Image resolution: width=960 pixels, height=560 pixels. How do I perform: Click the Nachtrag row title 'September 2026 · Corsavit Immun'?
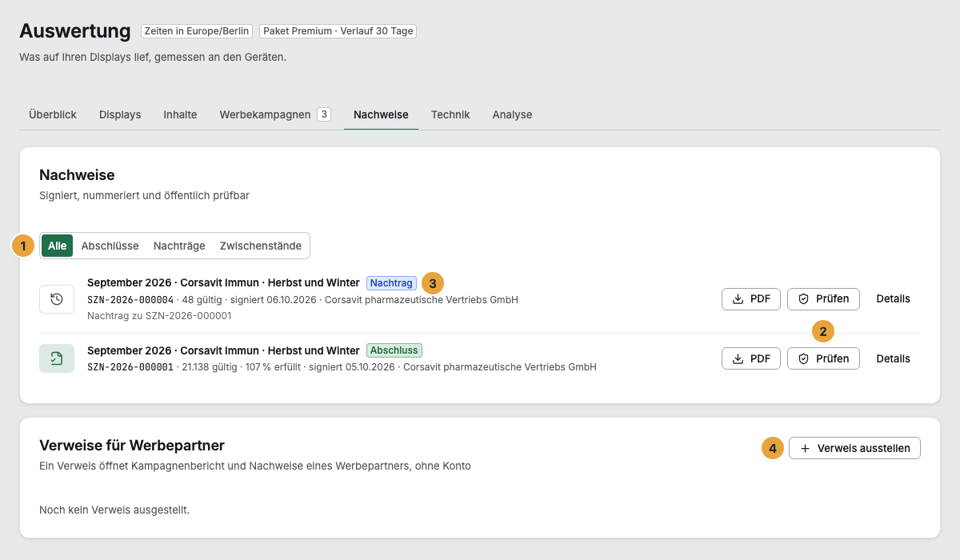(x=223, y=283)
